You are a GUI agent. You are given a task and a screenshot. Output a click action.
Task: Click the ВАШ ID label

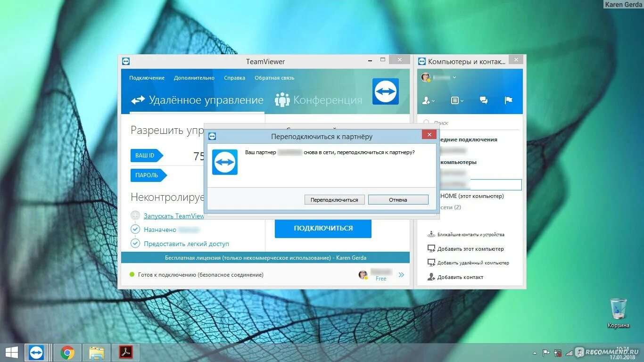pos(147,156)
